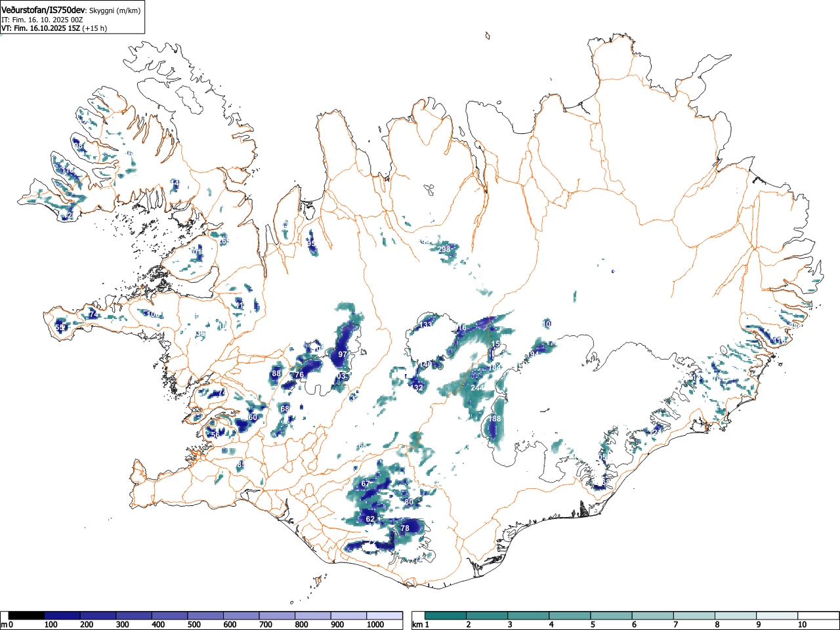Click the 6–7 km legend swatch
840x630 pixels.
point(652,616)
